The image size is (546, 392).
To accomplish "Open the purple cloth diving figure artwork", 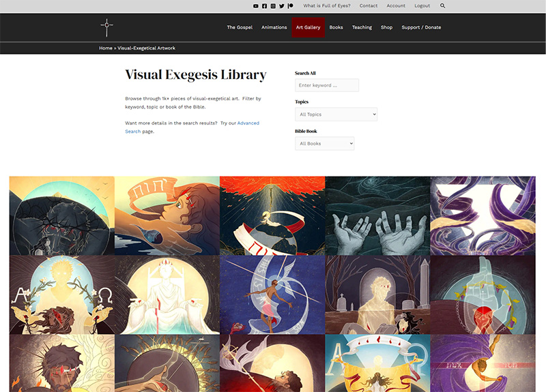I will [483, 363].
